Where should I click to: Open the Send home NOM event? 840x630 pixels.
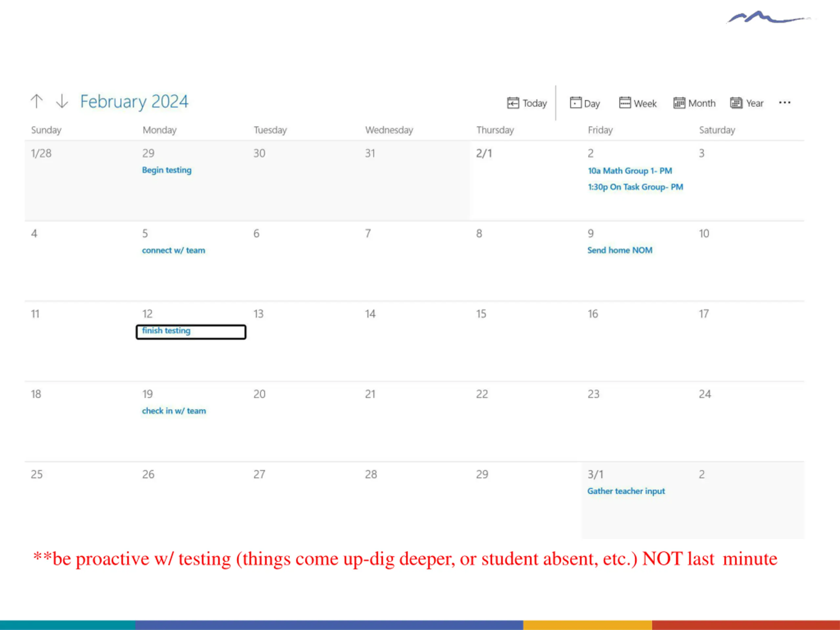620,250
